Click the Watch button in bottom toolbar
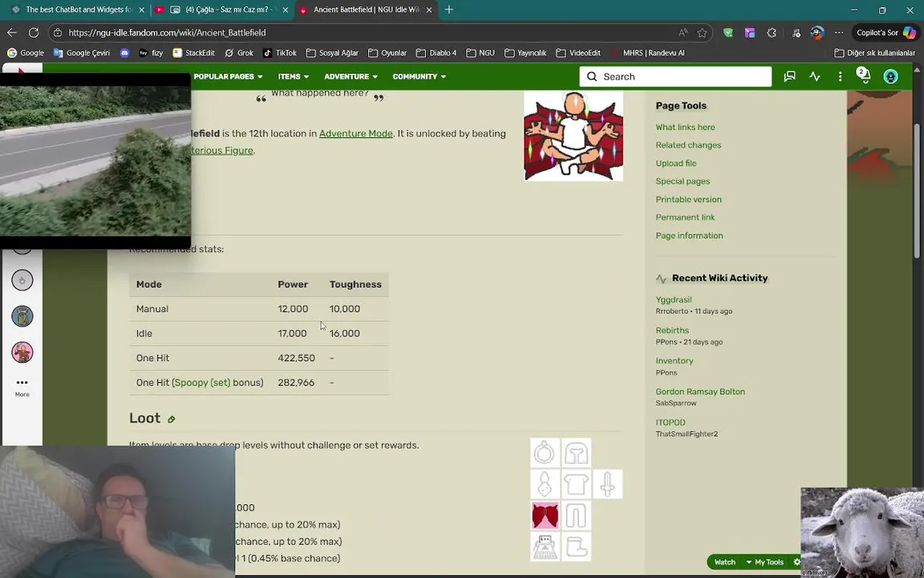 (725, 562)
